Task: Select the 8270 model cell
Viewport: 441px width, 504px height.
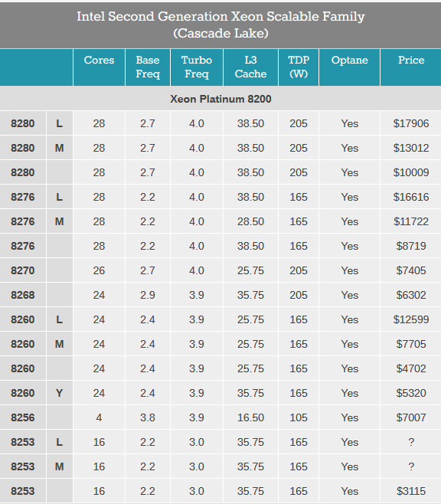Action: click(x=23, y=270)
